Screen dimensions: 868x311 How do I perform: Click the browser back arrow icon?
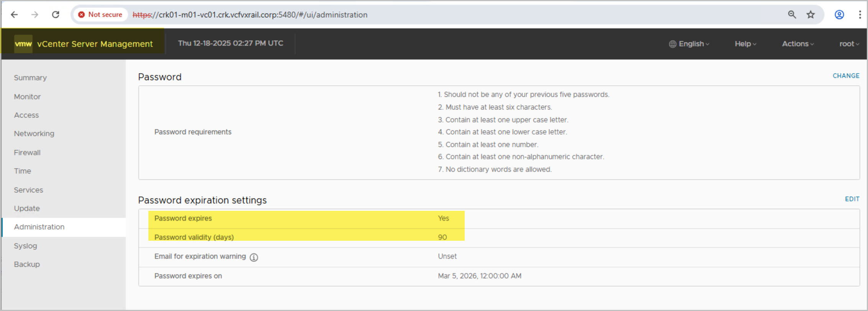tap(15, 15)
